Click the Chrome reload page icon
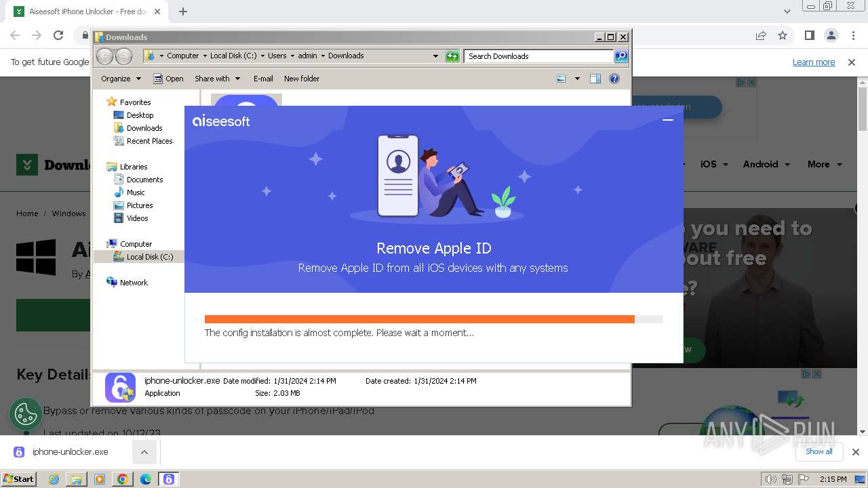The width and height of the screenshot is (868, 488). pyautogui.click(x=58, y=35)
